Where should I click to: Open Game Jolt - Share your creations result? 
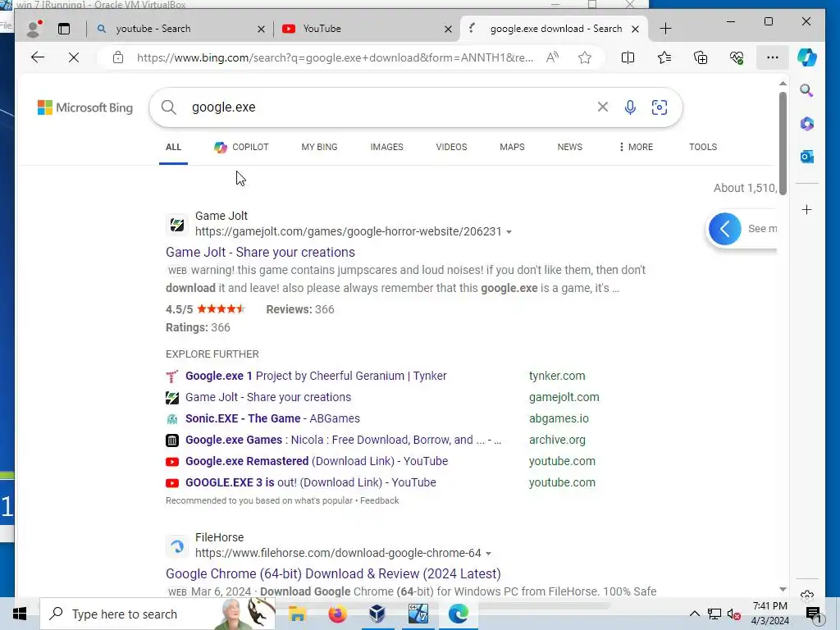pos(260,253)
